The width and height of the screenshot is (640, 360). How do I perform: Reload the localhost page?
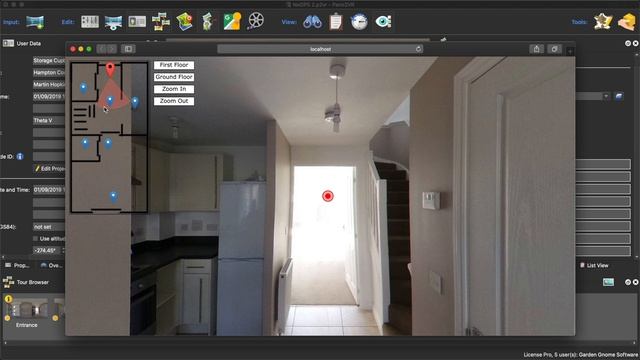coord(418,49)
